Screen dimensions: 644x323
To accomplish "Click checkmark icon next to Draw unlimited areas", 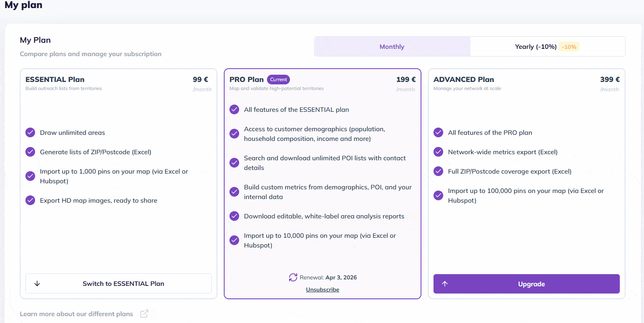I will click(x=30, y=132).
